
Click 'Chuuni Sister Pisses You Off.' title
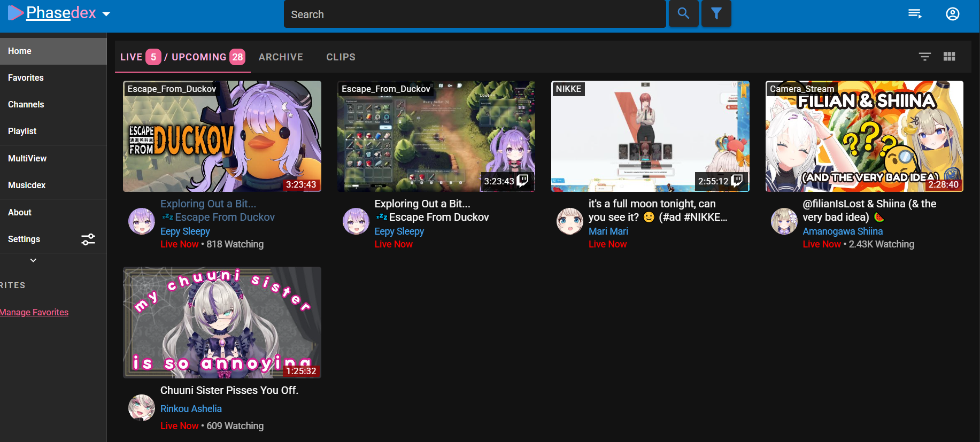(229, 390)
